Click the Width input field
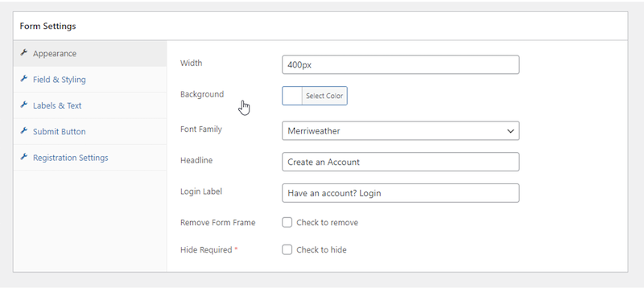 400,65
